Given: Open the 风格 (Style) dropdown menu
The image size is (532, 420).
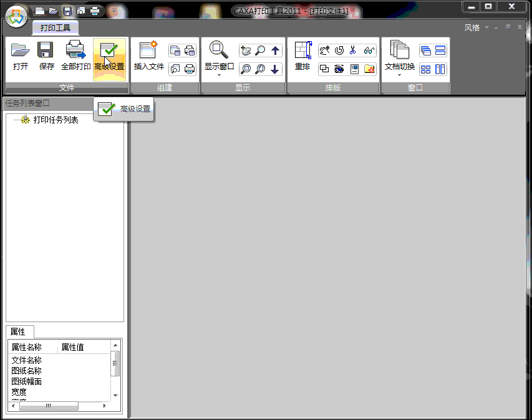Looking at the screenshot, I should 476,27.
